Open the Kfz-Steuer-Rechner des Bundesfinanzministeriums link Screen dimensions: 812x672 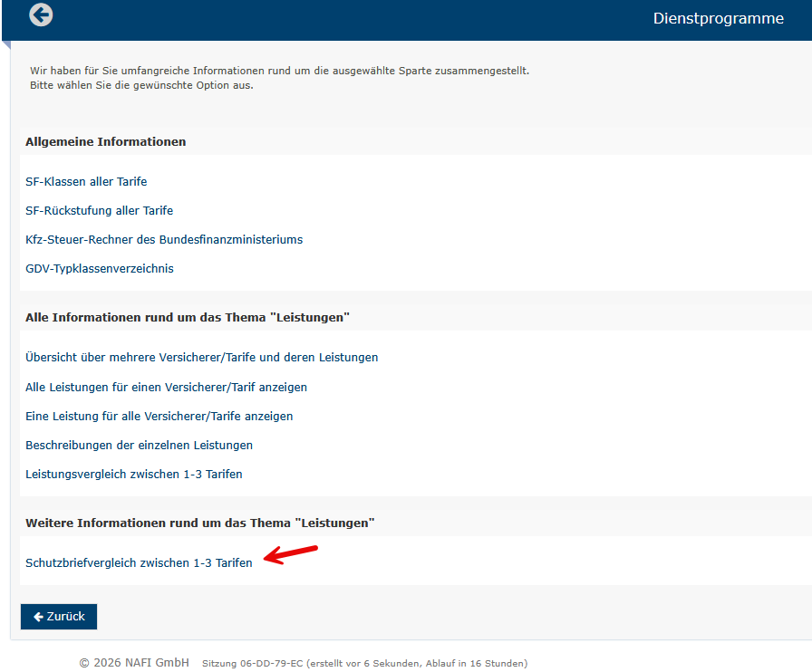pyautogui.click(x=164, y=240)
